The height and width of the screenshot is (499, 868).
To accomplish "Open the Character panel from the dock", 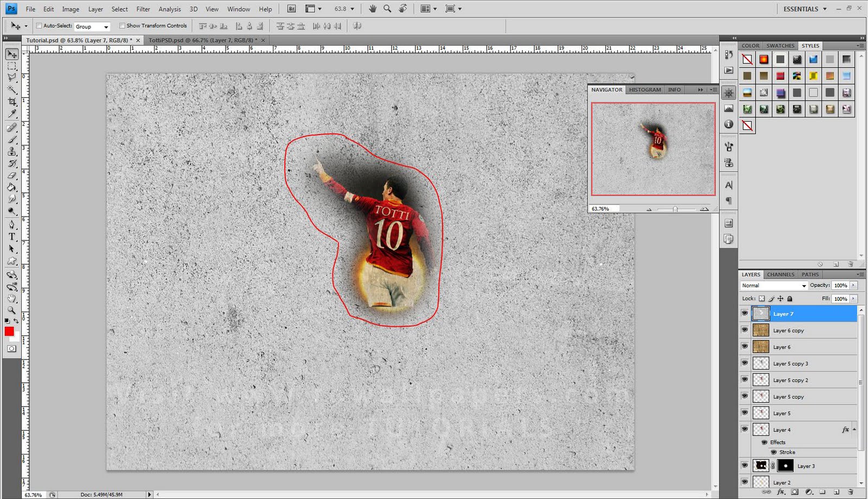I will point(729,185).
